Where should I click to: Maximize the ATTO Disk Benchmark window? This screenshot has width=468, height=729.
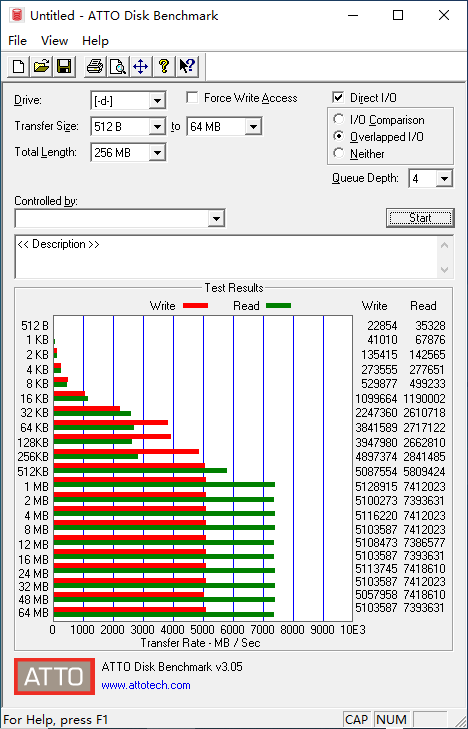point(398,15)
